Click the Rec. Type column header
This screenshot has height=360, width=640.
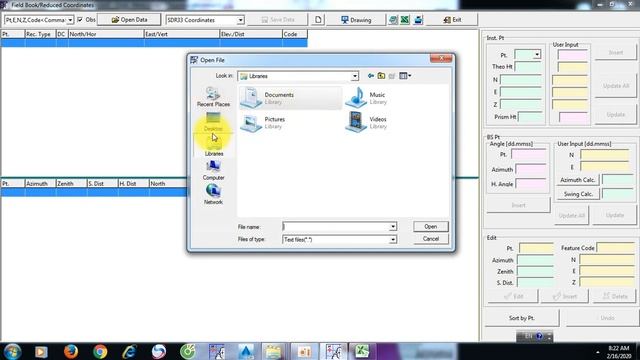coord(40,34)
